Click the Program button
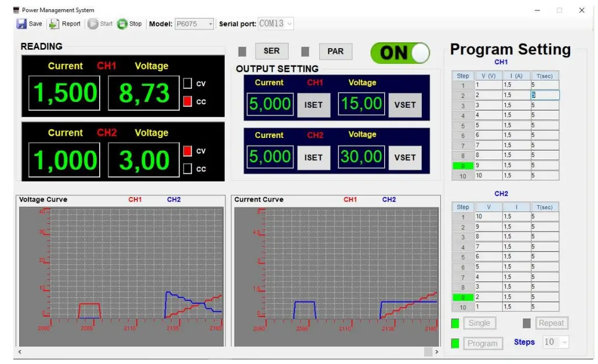 click(x=483, y=343)
